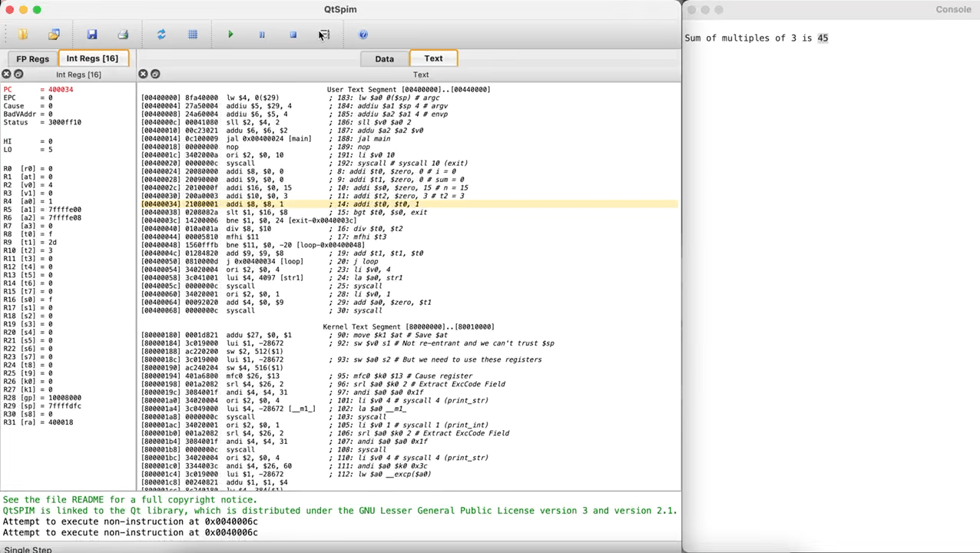This screenshot has height=553, width=980.
Task: Click the GNU Lesser General Public License message
Action: point(340,511)
